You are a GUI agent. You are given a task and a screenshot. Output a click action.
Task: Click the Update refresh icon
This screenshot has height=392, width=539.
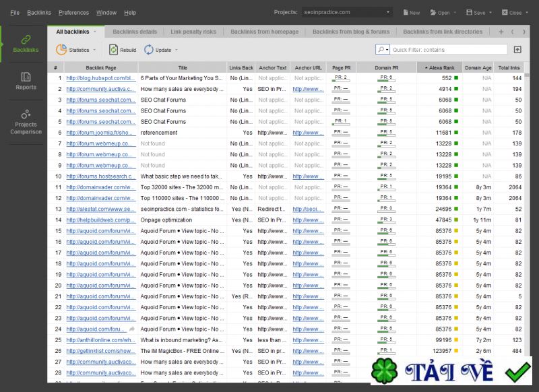(x=148, y=50)
